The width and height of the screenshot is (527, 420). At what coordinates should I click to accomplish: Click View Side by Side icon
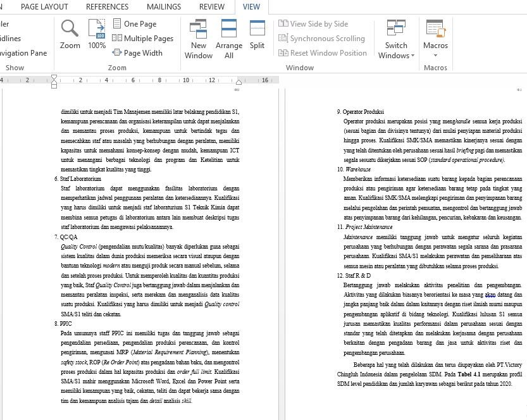pyautogui.click(x=283, y=23)
